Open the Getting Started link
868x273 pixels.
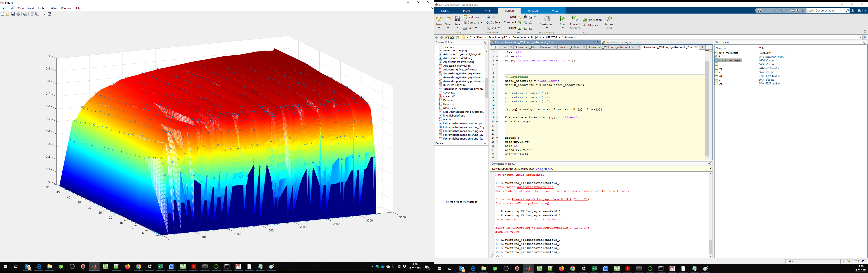pyautogui.click(x=543, y=169)
